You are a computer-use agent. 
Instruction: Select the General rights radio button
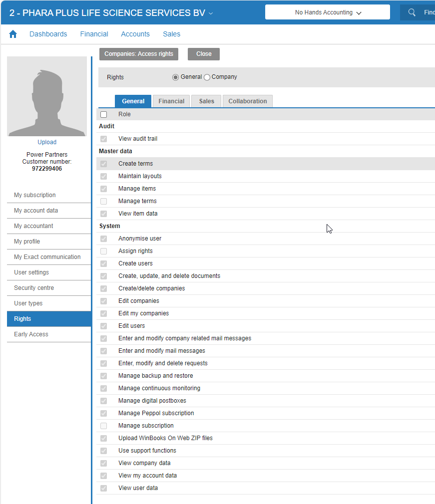coord(175,77)
